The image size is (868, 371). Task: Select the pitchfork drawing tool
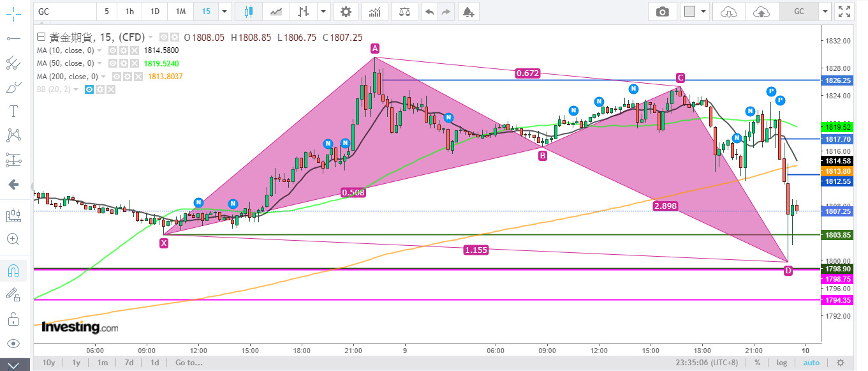tap(13, 63)
